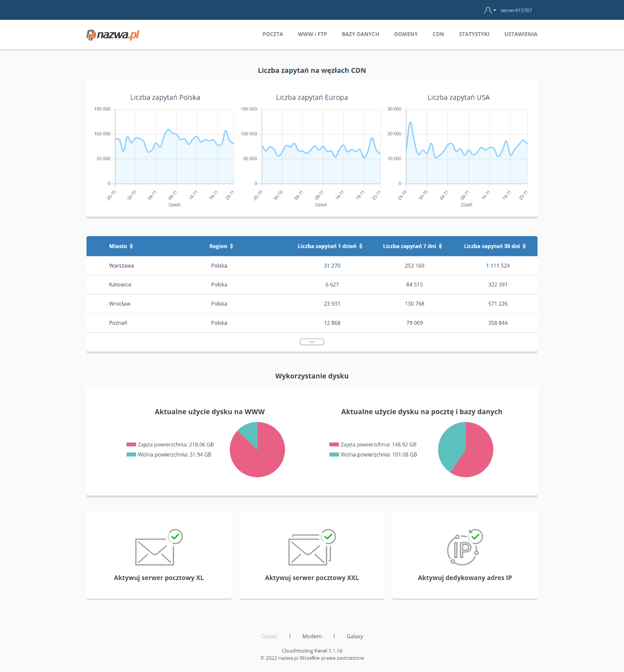
Task: Click the Polska requests line chart
Action: 174,146
